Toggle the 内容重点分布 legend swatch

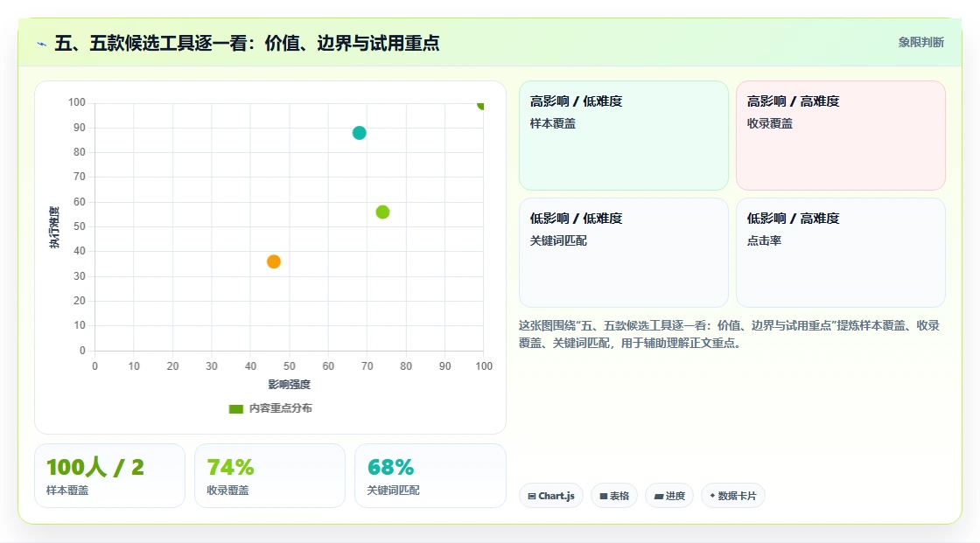pos(235,408)
